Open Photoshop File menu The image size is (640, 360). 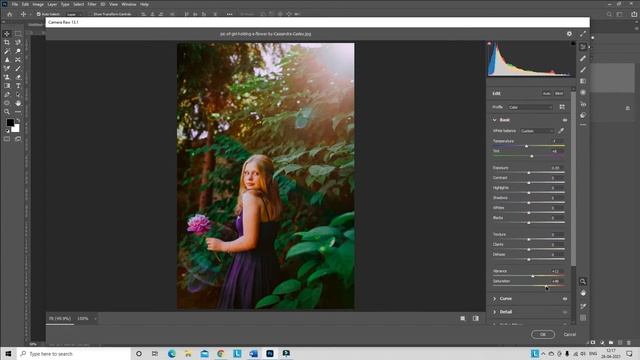click(15, 4)
